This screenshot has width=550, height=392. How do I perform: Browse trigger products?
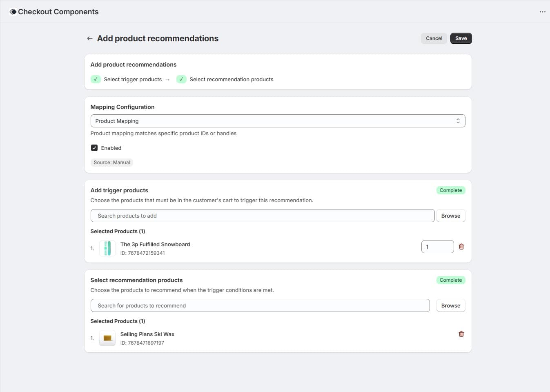[451, 216]
